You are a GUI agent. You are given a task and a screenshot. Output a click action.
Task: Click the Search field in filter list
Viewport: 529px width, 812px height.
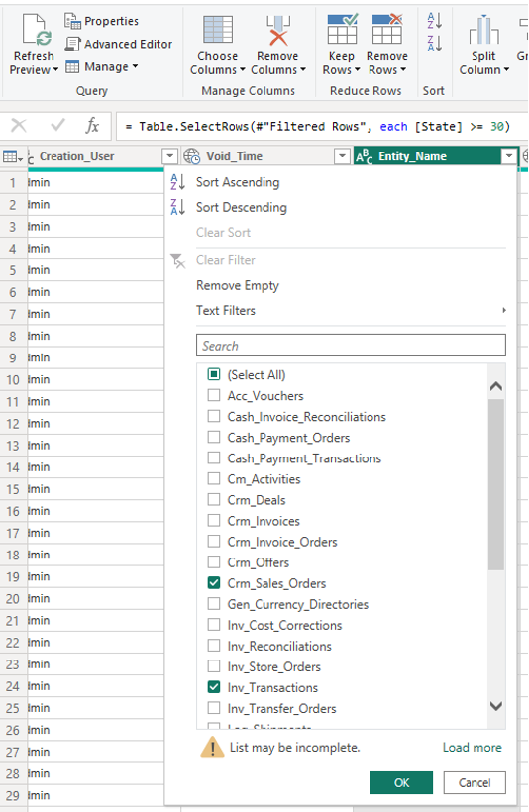pos(351,346)
